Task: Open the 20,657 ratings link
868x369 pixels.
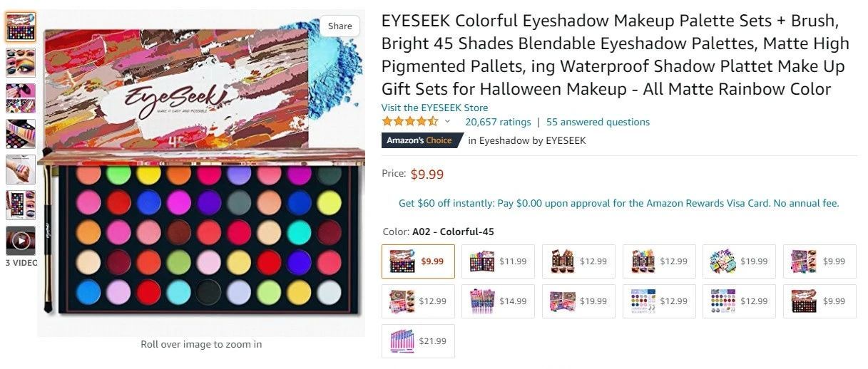Action: point(498,122)
